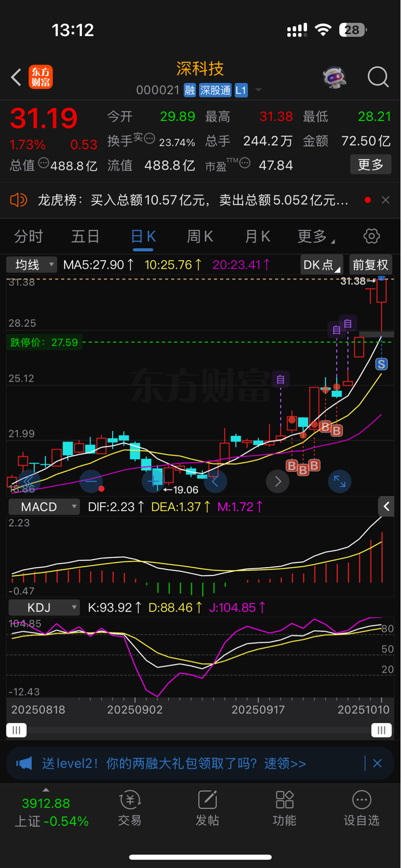This screenshot has height=868, width=401.
Task: Expand chart to fullscreen
Action: click(x=339, y=481)
